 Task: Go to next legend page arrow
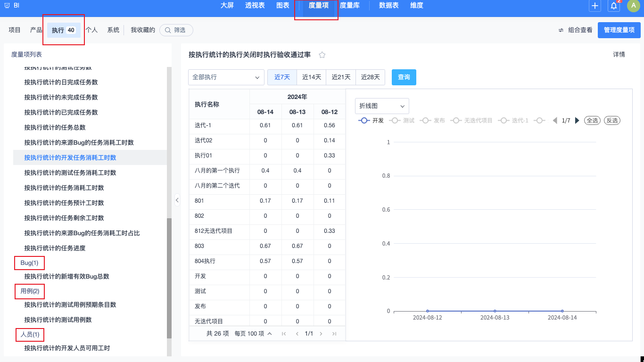(x=577, y=121)
